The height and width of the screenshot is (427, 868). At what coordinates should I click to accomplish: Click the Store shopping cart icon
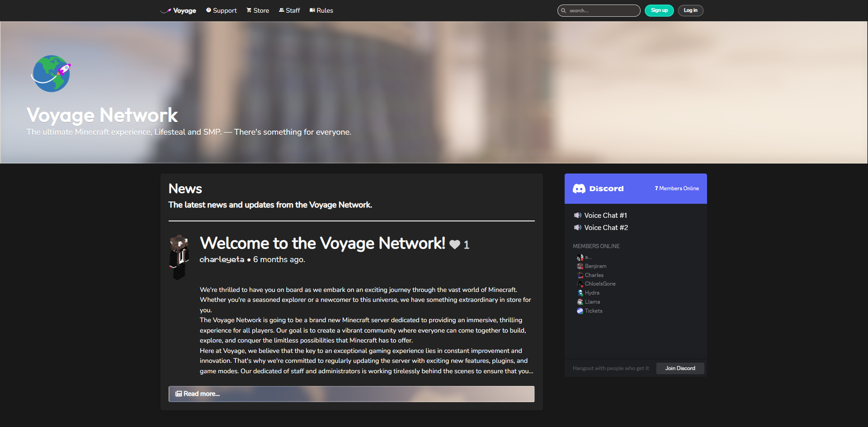[x=248, y=10]
